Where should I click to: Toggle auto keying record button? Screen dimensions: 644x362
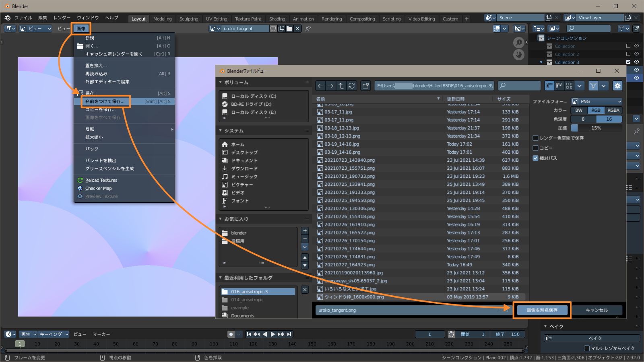pos(231,334)
